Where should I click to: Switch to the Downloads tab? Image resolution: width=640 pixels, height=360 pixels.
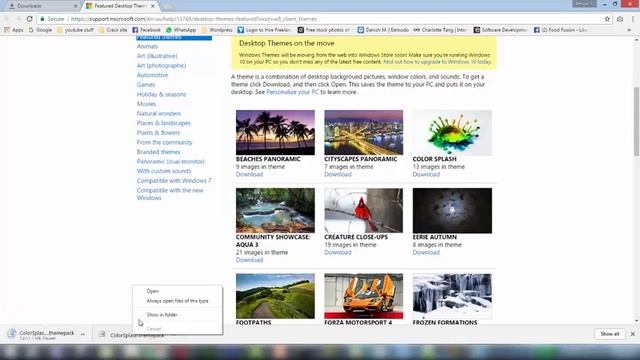(x=41, y=6)
